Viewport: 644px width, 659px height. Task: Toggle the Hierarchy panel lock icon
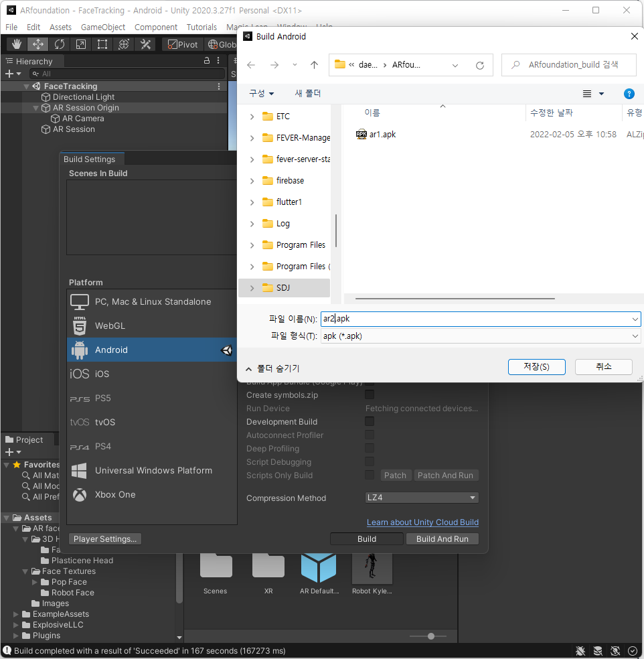[207, 60]
